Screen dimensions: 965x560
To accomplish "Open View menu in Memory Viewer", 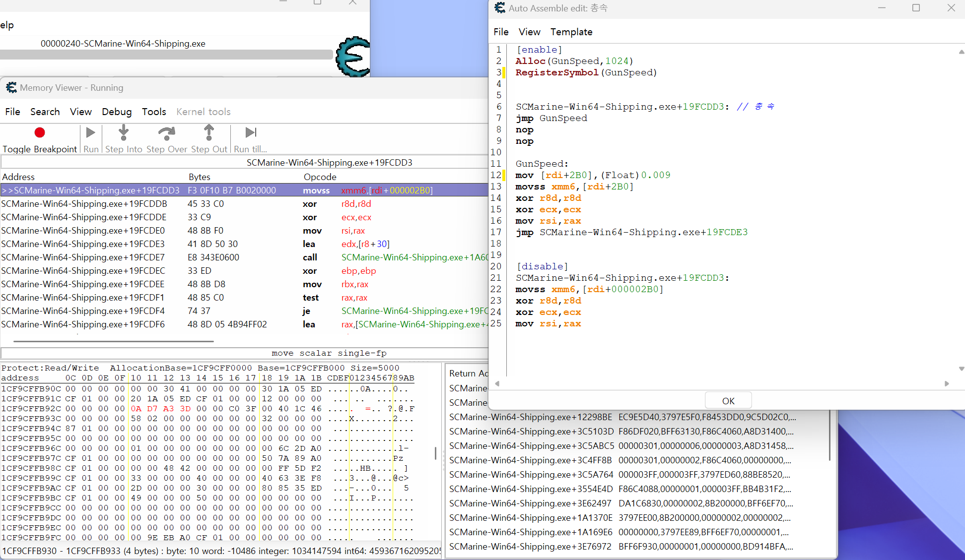I will coord(81,112).
